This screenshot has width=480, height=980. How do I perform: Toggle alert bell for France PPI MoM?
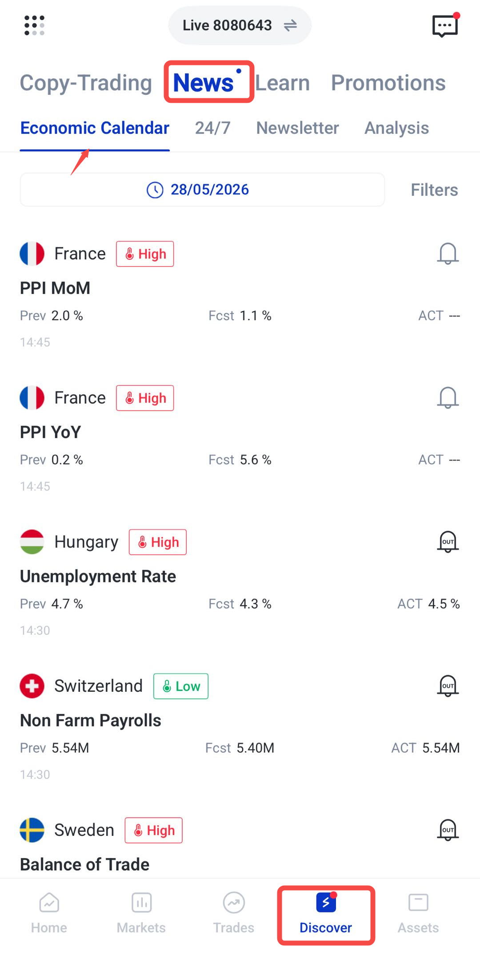click(448, 254)
